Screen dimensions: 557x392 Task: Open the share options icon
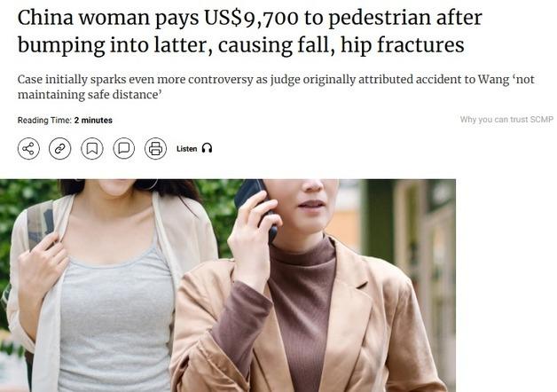click(28, 148)
